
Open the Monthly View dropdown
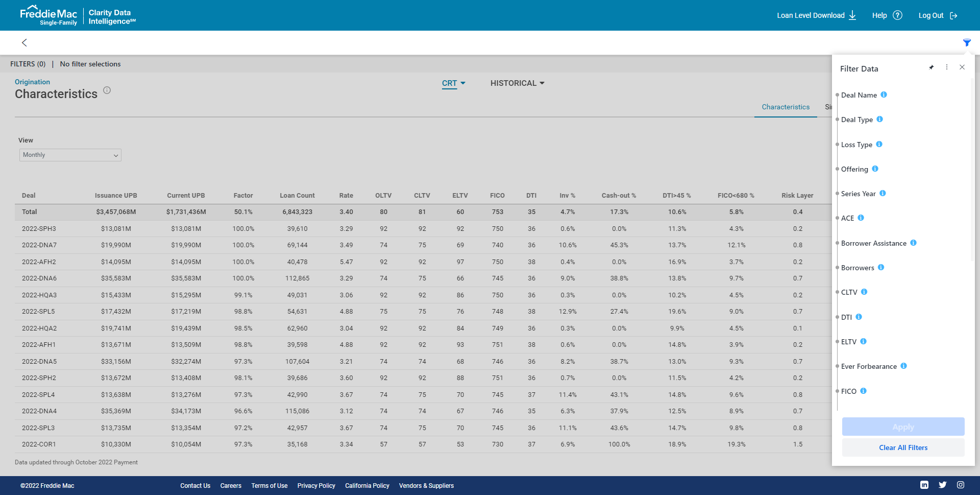[x=70, y=155]
